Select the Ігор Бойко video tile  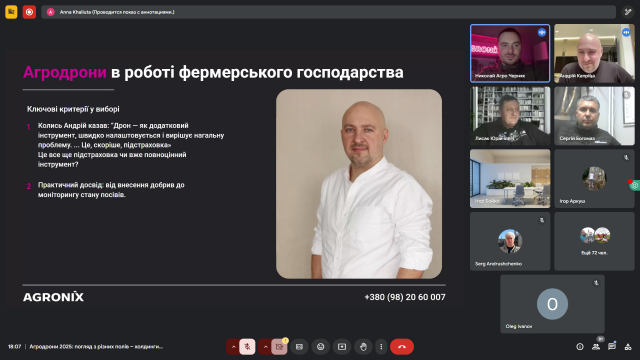pos(510,178)
